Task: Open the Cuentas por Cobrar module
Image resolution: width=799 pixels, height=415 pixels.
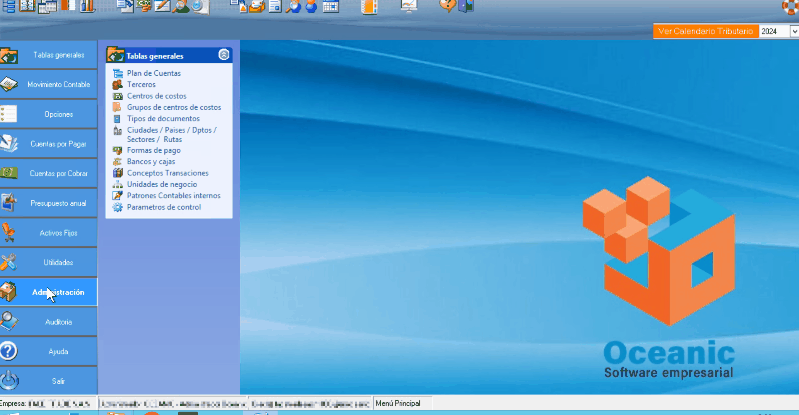Action: point(50,173)
